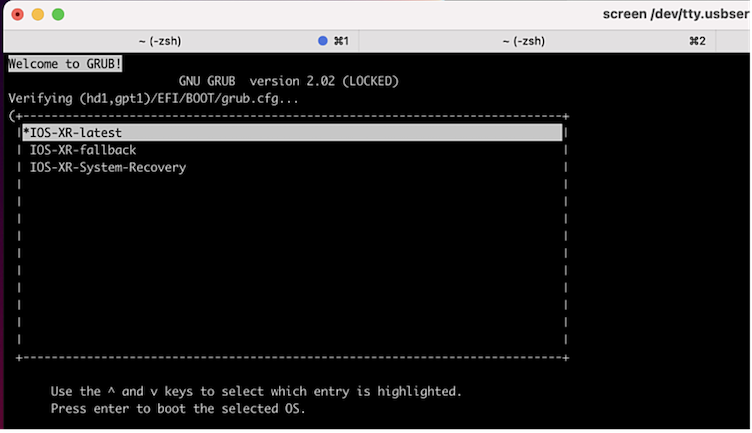Click the Verifying grub.cfg path line

[x=153, y=99]
